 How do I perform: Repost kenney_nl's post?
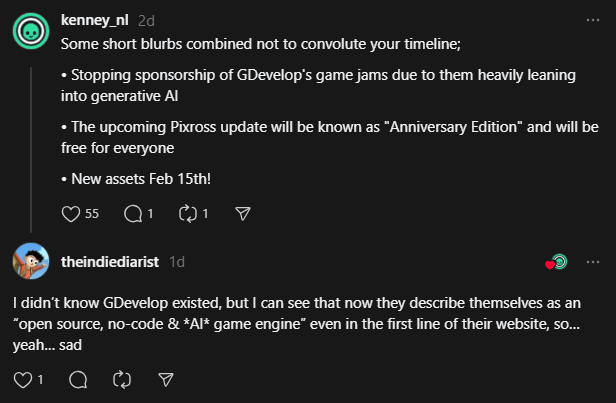click(185, 213)
